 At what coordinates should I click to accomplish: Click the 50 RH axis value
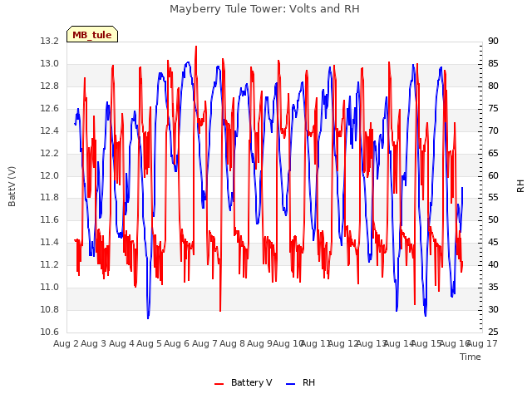[493, 219]
